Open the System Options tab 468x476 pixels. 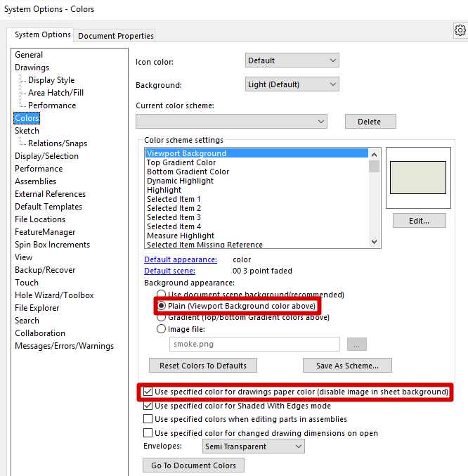[x=43, y=34]
